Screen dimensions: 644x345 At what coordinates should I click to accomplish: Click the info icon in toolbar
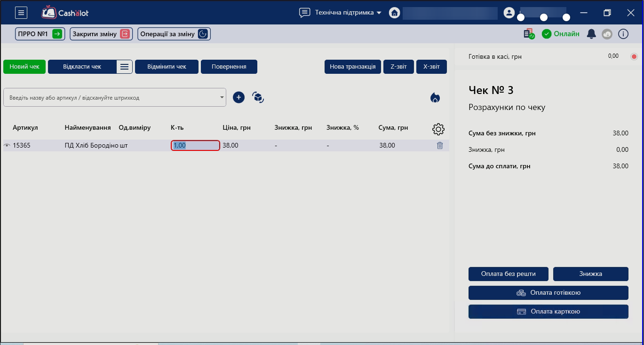click(x=623, y=34)
